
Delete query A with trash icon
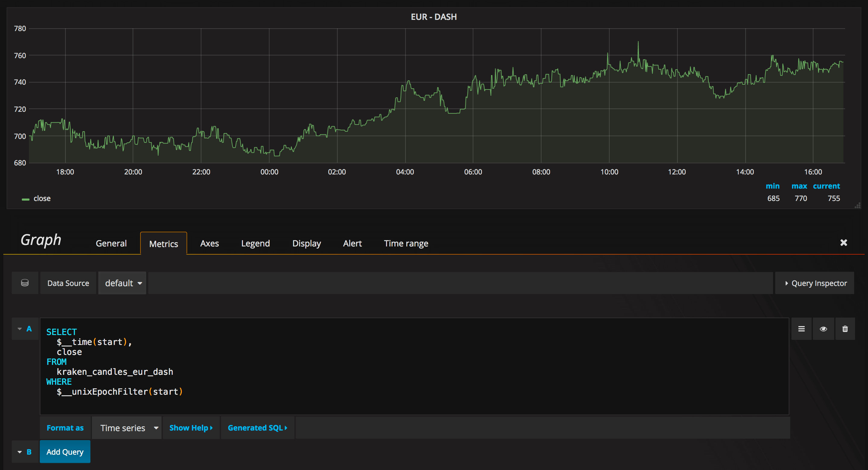[845, 329]
